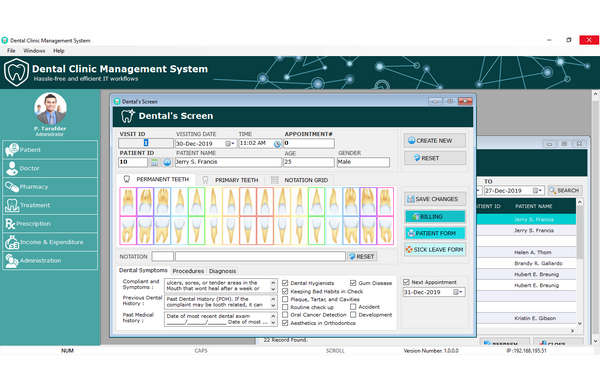Click the Previous Dental History box down arrow

[x=273, y=306]
